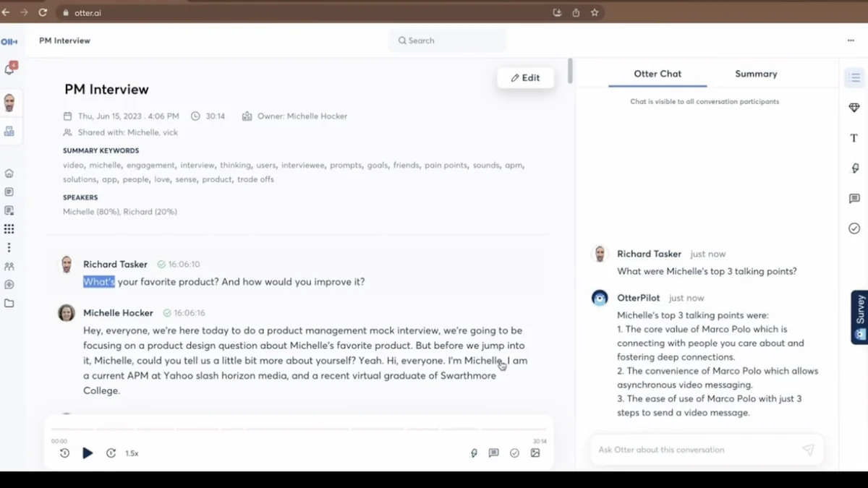Open comments icon in the right rail
Viewport: 868px width, 488px height.
(854, 199)
